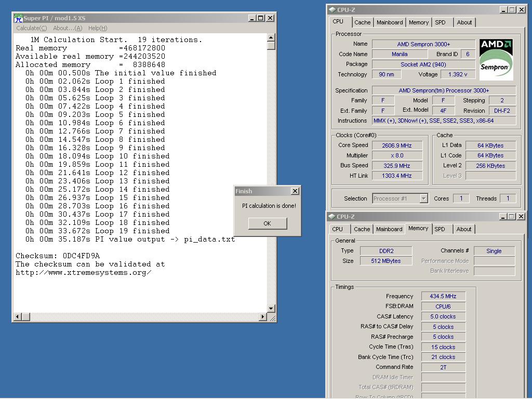This screenshot has height=399, width=532.
Task: Click the PI value output pi_data.txt line
Action: pyautogui.click(x=130, y=239)
